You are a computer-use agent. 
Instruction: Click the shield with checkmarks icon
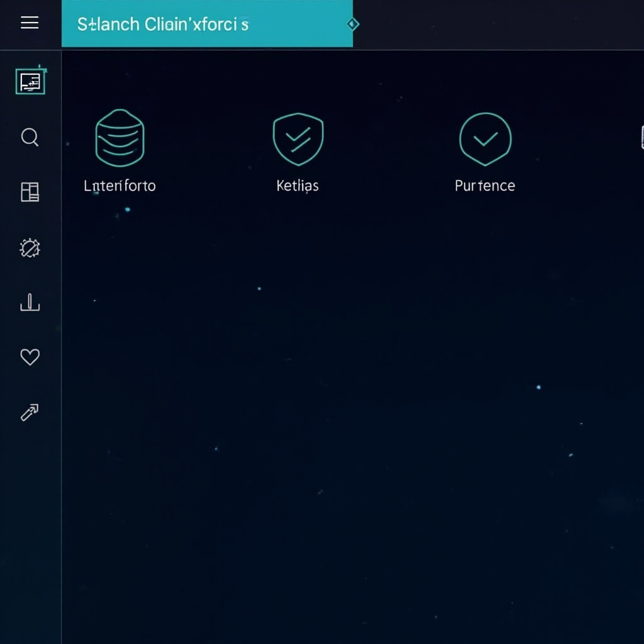(x=298, y=139)
